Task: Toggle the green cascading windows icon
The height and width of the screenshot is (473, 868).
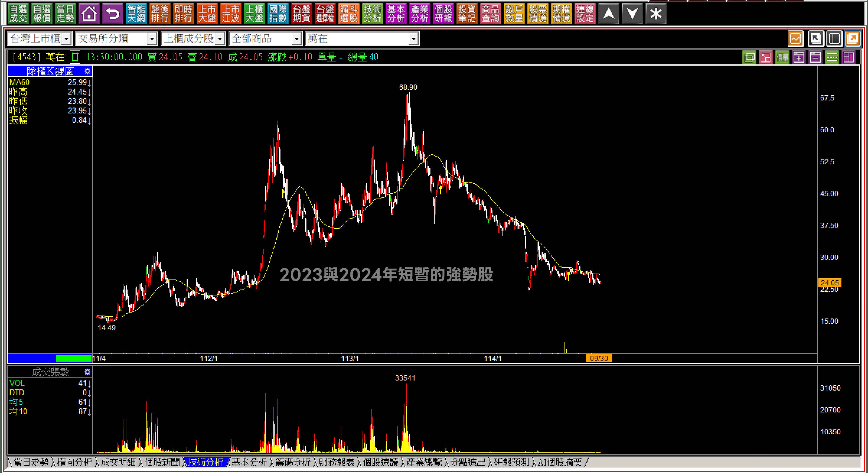Action: pyautogui.click(x=749, y=58)
